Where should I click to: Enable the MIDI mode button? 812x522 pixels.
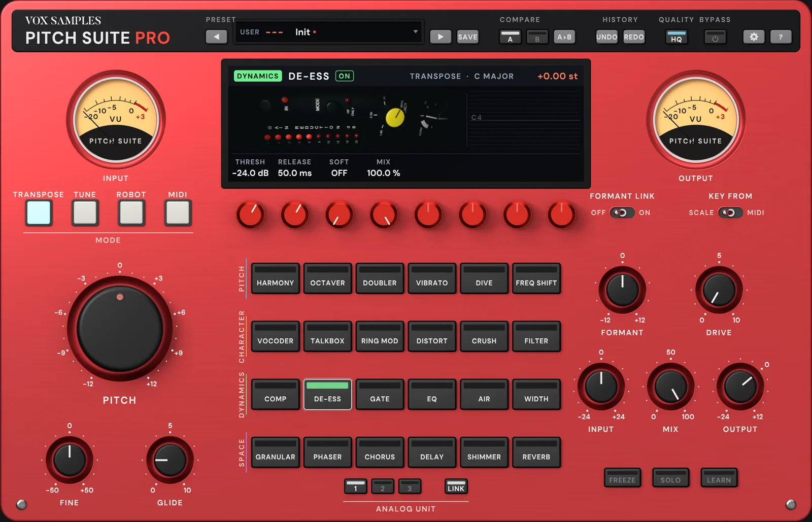click(178, 213)
